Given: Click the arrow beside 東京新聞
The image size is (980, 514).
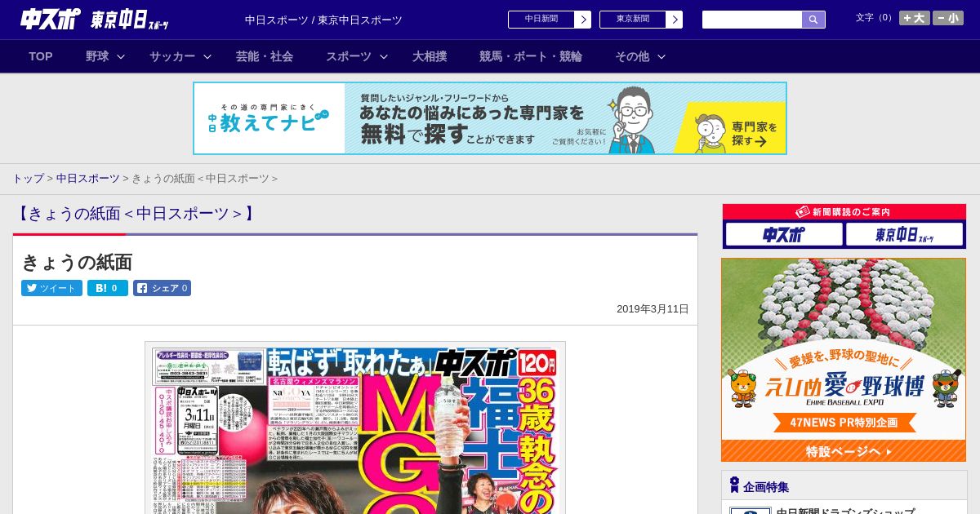Looking at the screenshot, I should click(675, 20).
